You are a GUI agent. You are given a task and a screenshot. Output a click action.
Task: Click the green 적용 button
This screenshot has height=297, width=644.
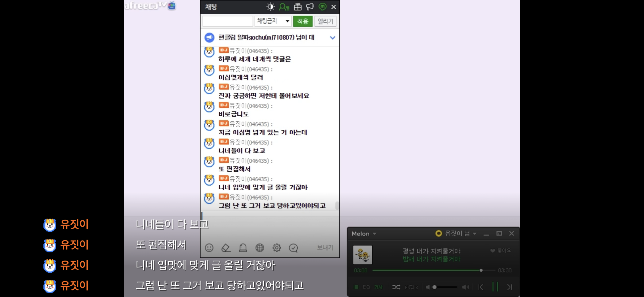point(303,21)
